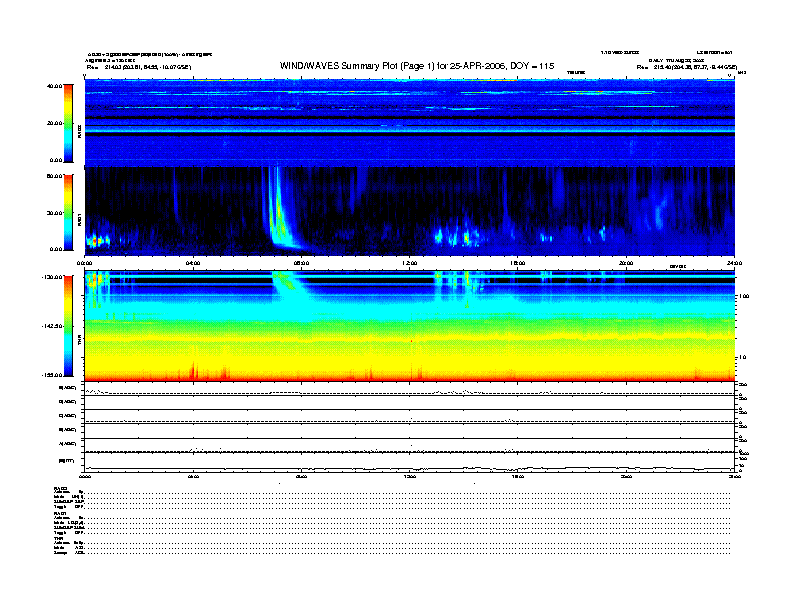Click the -155.00 color bar label
The width and height of the screenshot is (792, 612).
(52, 375)
